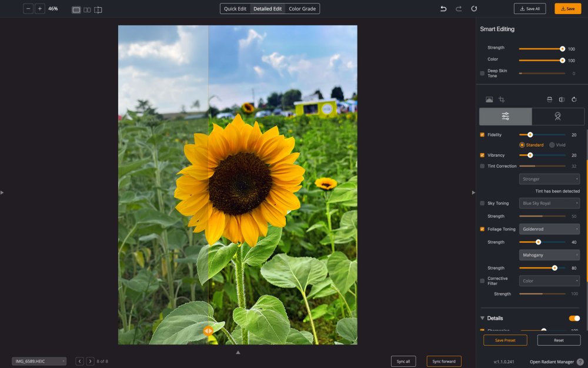Viewport: 588px width, 368px height.
Task: Collapse the Details section triangle
Action: (x=482, y=318)
